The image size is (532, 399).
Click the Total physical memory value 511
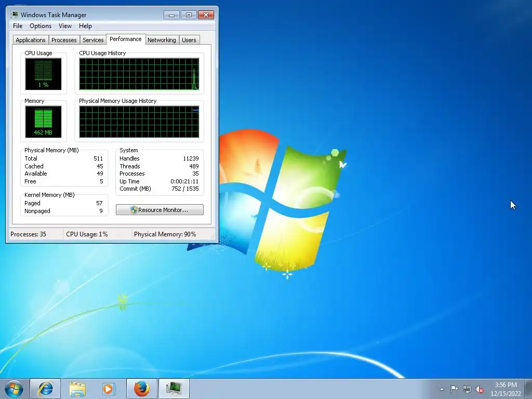[98, 158]
